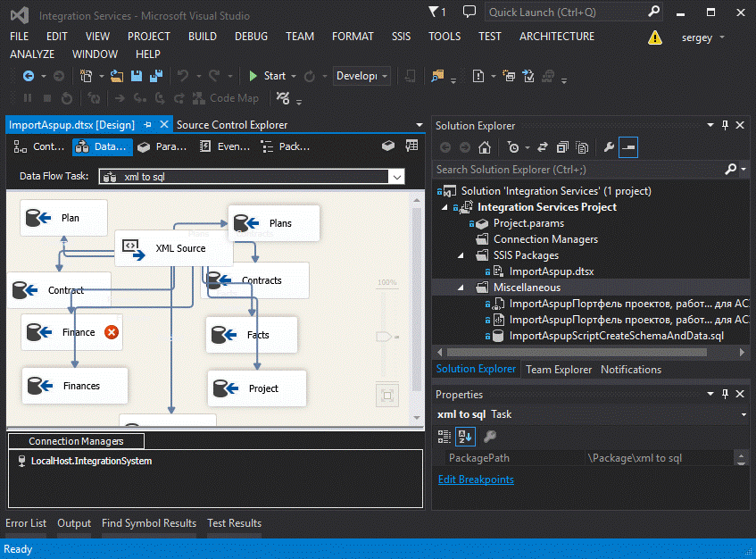
Task: Open the Data Flow Task combo box
Action: pos(251,177)
